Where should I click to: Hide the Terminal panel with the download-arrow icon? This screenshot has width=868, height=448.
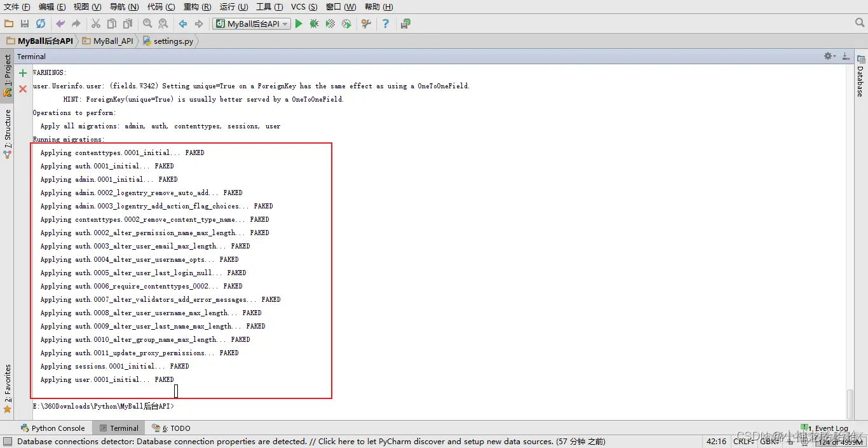click(846, 56)
